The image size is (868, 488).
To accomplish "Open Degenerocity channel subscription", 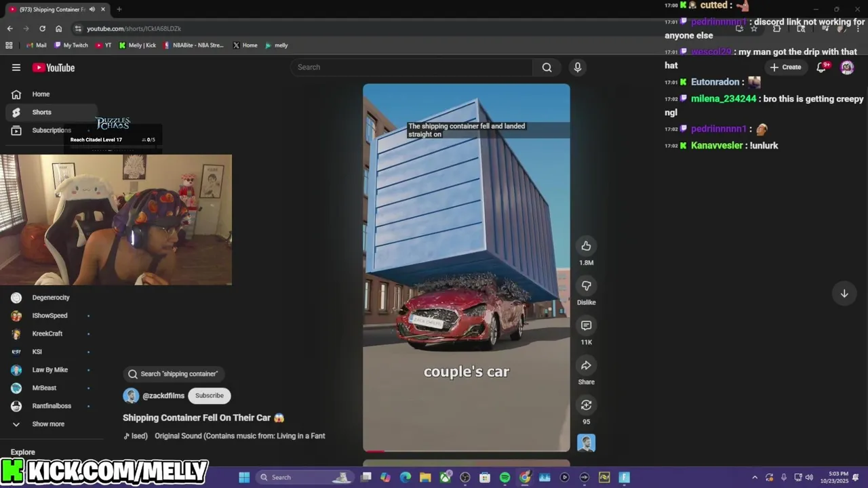I will (52, 298).
